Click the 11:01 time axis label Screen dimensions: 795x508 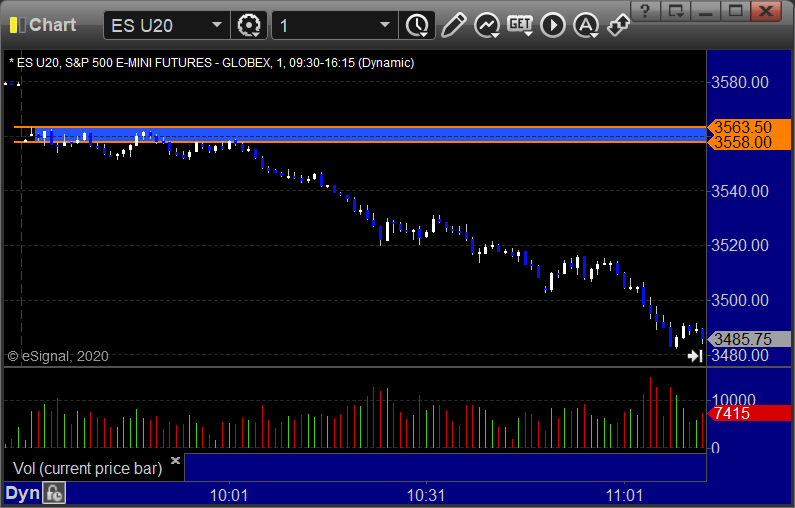[x=624, y=495]
